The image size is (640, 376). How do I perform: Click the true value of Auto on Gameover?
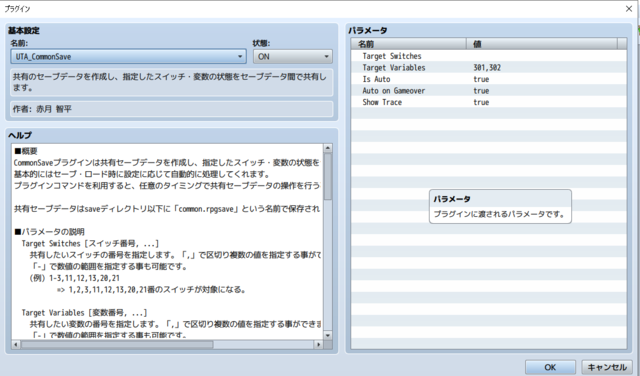pyautogui.click(x=481, y=91)
